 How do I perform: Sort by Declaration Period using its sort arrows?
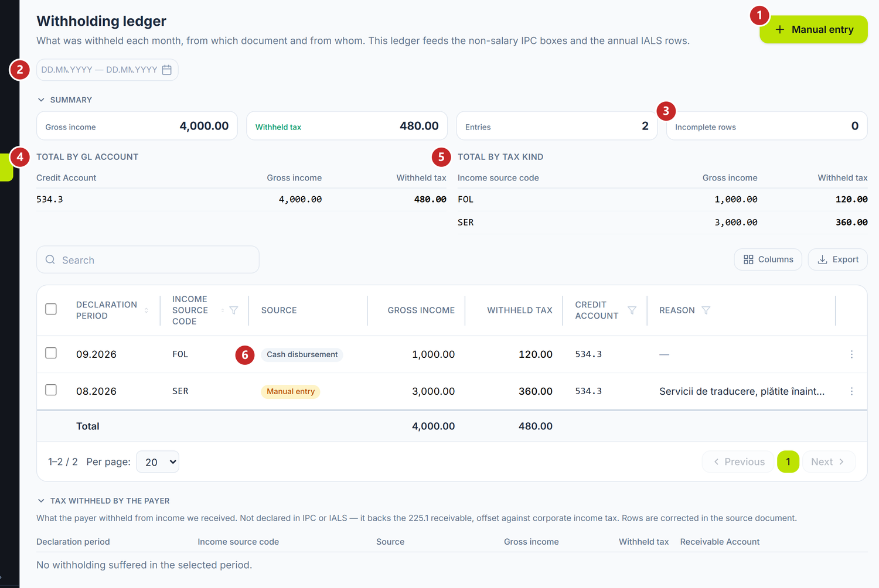(x=146, y=310)
